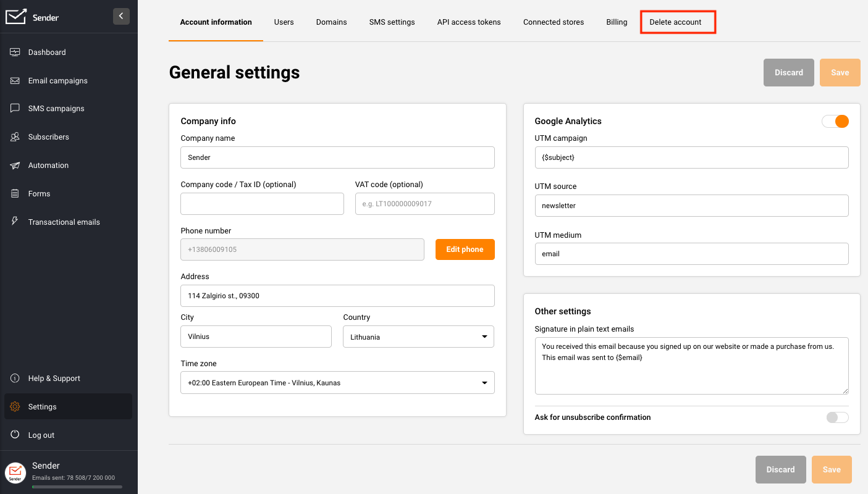Open the Forms clipboard icon

(15, 194)
